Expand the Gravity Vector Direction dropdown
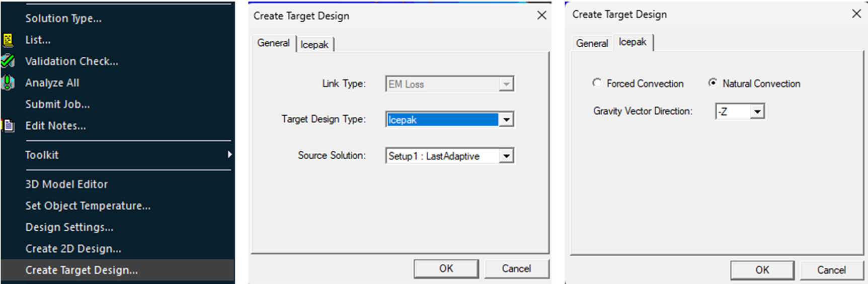Image resolution: width=868 pixels, height=284 pixels. tap(757, 112)
